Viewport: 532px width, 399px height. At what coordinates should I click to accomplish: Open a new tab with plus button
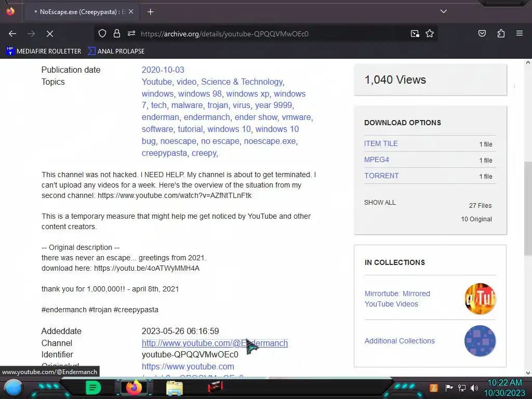coord(150,12)
